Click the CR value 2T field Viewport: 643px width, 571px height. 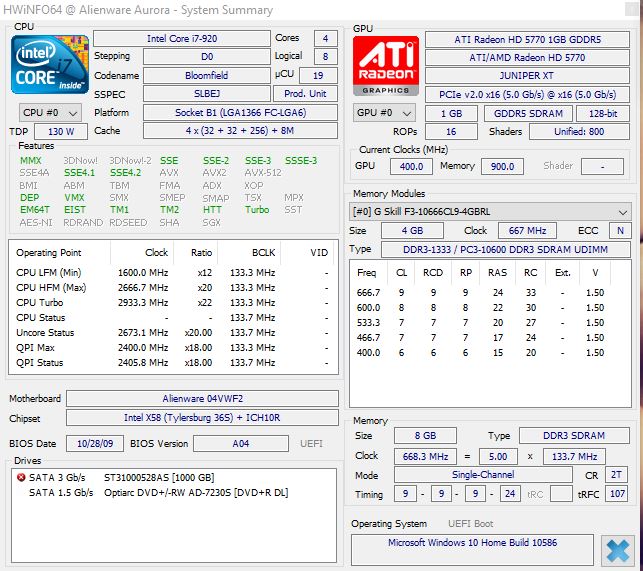tap(616, 475)
